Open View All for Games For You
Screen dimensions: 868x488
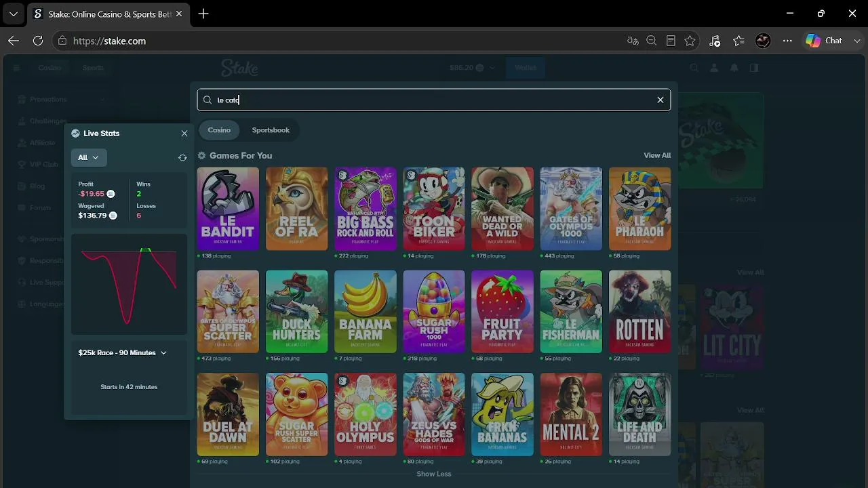point(657,155)
